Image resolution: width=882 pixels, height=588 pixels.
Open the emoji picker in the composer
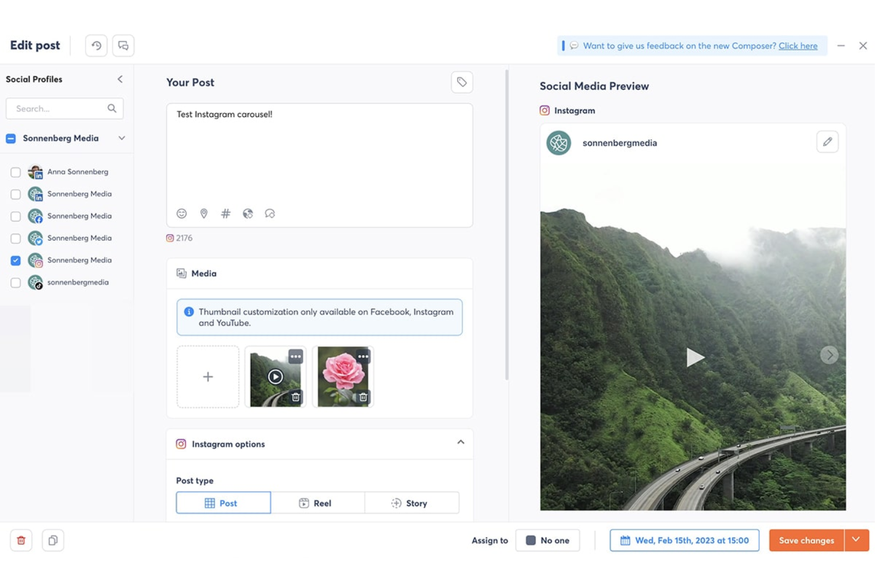coord(182,213)
